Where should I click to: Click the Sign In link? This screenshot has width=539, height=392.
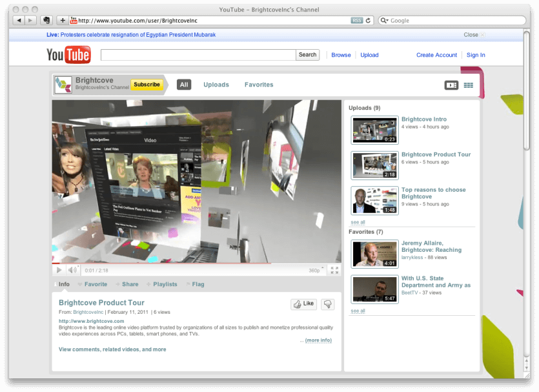(476, 55)
